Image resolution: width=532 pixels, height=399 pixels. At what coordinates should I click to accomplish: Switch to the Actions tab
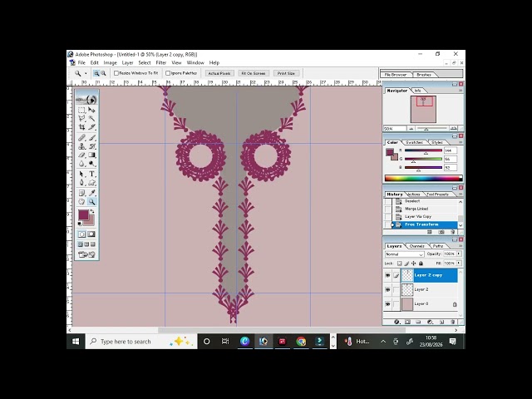point(414,195)
